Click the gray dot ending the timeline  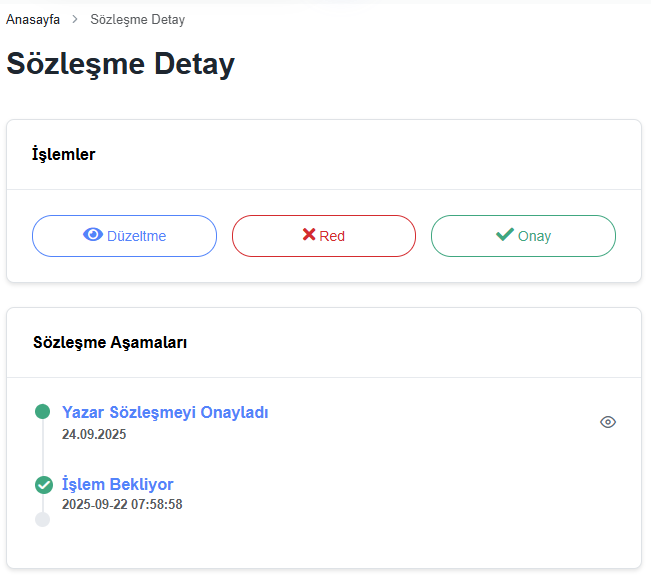(42, 519)
